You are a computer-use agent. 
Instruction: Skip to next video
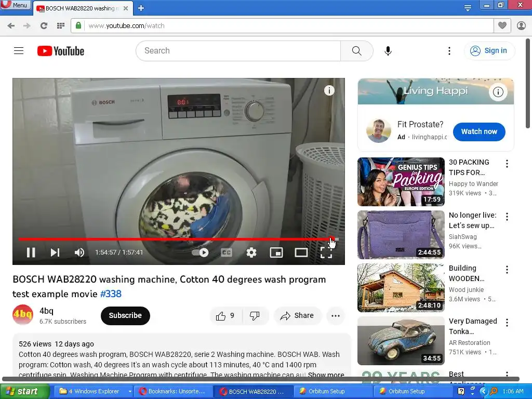(55, 252)
